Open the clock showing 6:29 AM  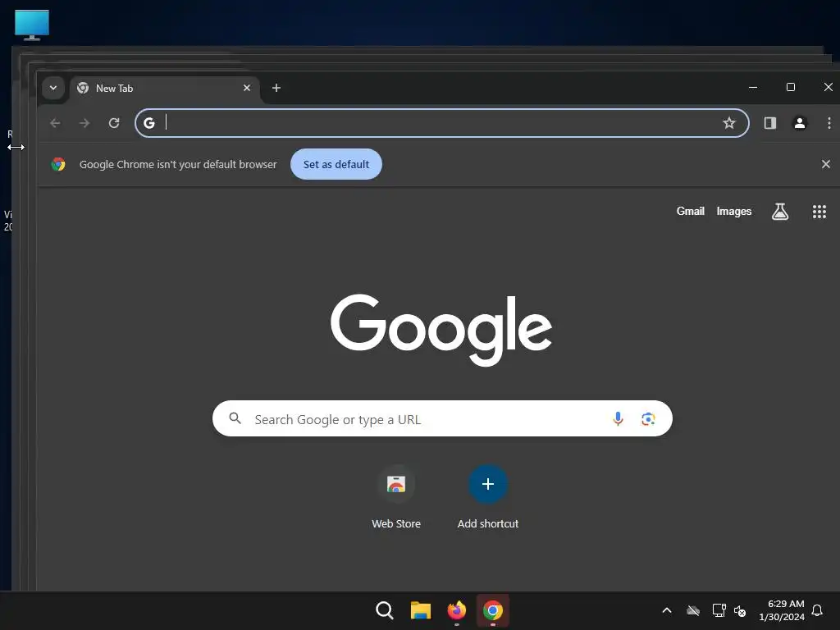[x=782, y=610]
